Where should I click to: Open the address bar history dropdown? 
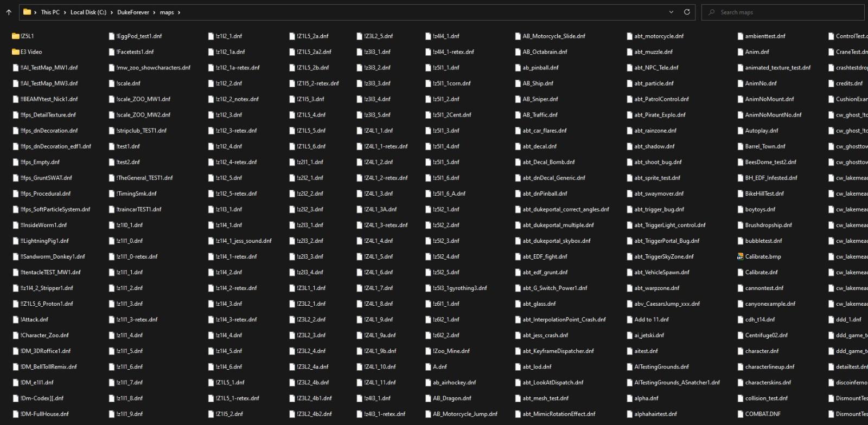pyautogui.click(x=671, y=12)
